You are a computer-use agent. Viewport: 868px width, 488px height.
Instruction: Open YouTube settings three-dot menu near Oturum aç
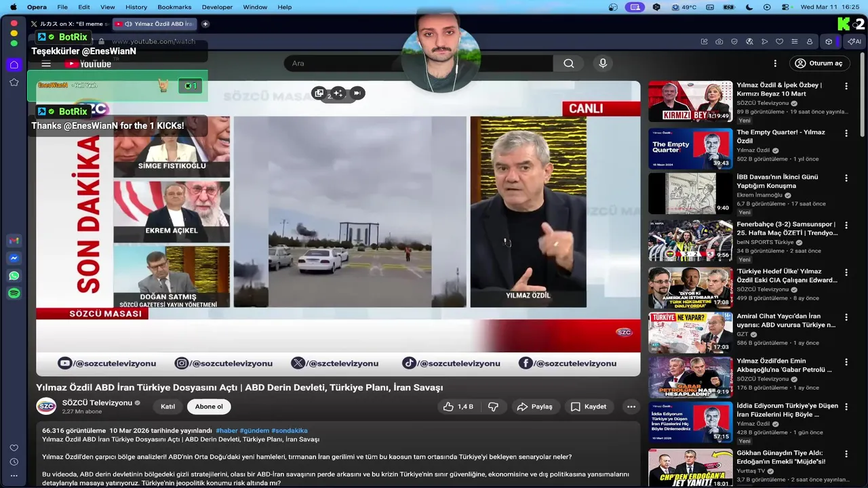pos(774,63)
